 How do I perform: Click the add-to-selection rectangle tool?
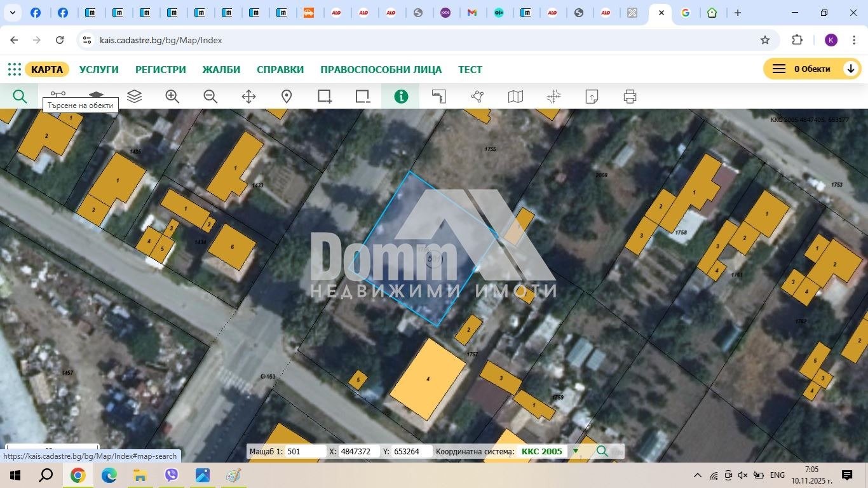coord(325,97)
